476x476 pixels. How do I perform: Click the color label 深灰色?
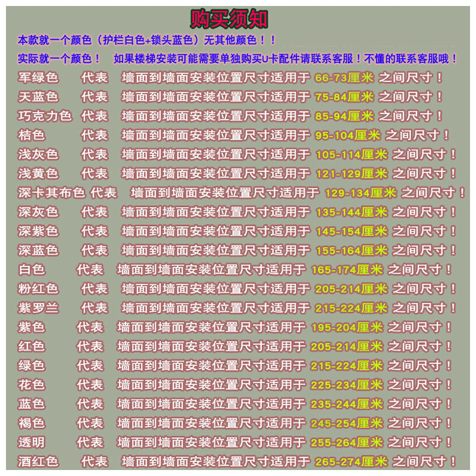pyautogui.click(x=38, y=212)
